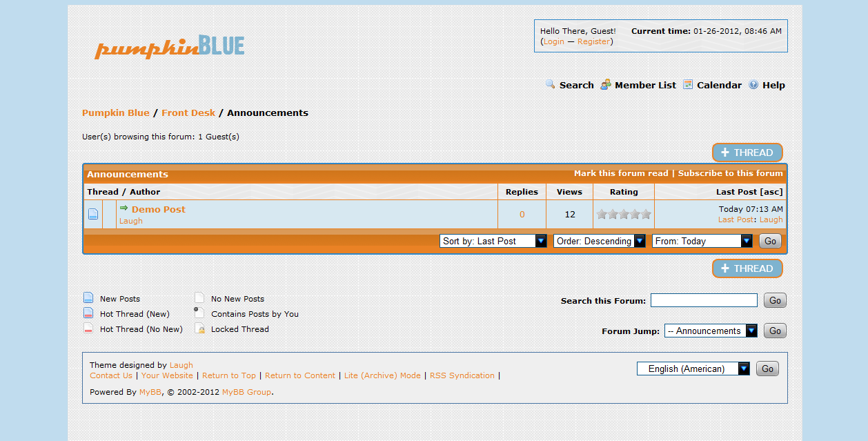
Task: Open the Order: Descending dropdown
Action: tap(600, 241)
